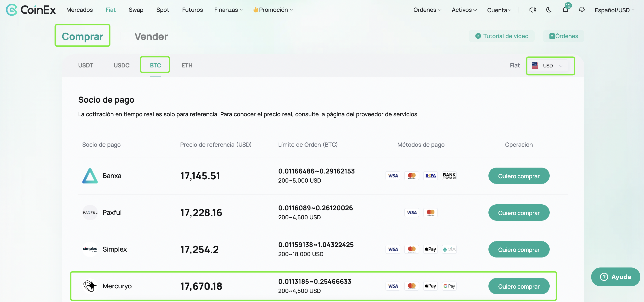Open the USD fiat currency dropdown

(x=547, y=66)
